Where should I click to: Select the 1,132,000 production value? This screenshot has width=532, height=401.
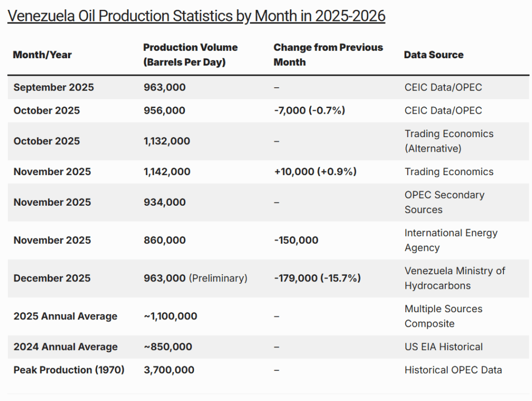tap(167, 141)
